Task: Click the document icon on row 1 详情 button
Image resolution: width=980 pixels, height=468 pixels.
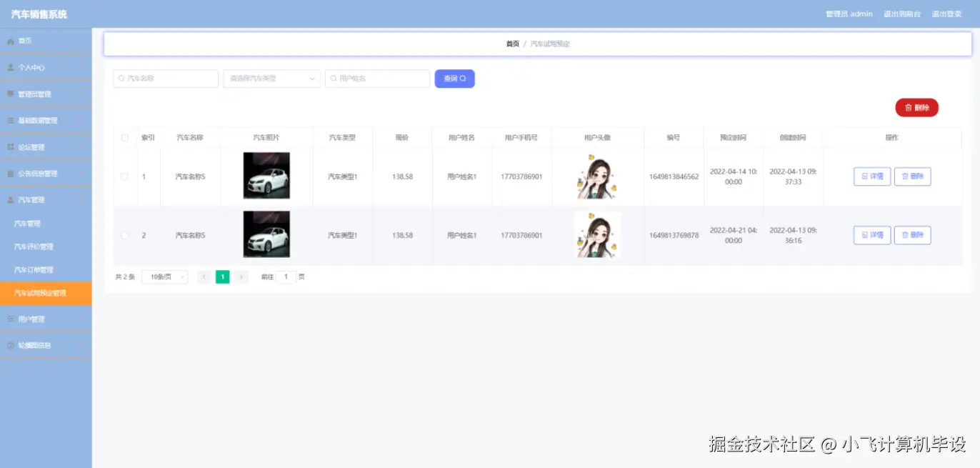Action: point(865,176)
